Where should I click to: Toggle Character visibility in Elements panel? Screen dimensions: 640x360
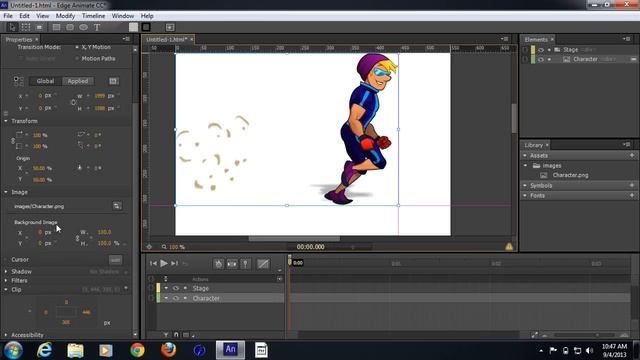click(x=541, y=60)
